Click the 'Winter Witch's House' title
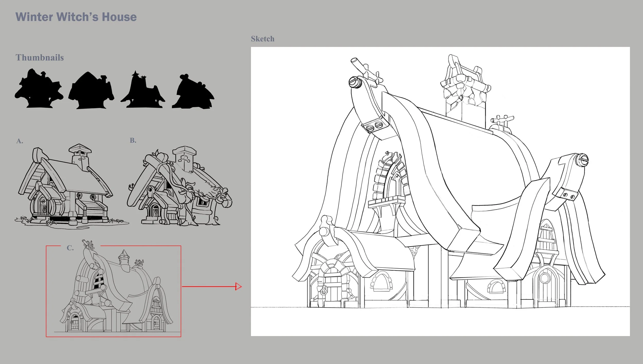This screenshot has height=364, width=643. click(76, 17)
